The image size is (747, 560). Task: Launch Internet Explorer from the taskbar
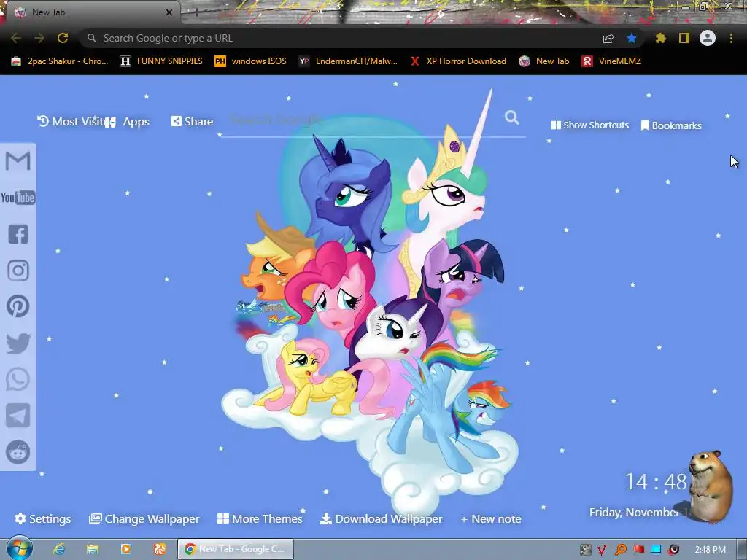[x=59, y=549]
